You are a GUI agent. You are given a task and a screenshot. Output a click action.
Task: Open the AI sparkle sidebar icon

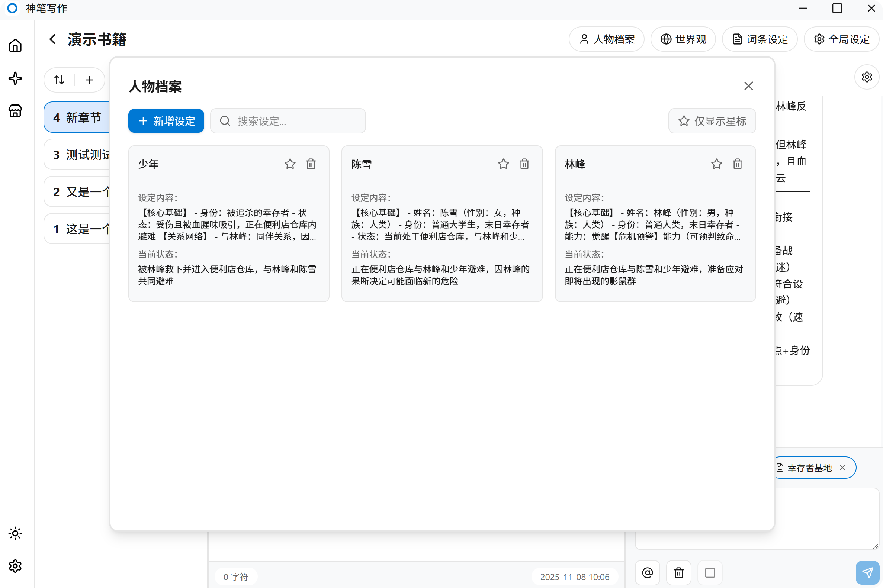[x=15, y=78]
